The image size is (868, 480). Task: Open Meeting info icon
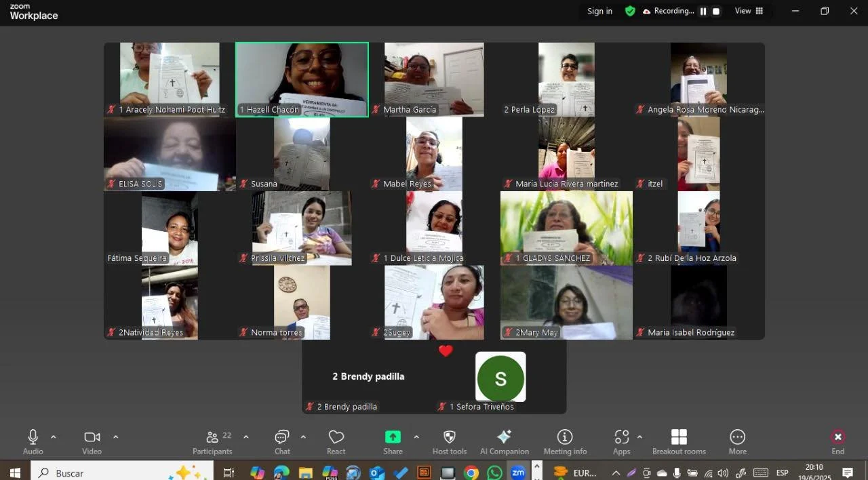click(565, 437)
